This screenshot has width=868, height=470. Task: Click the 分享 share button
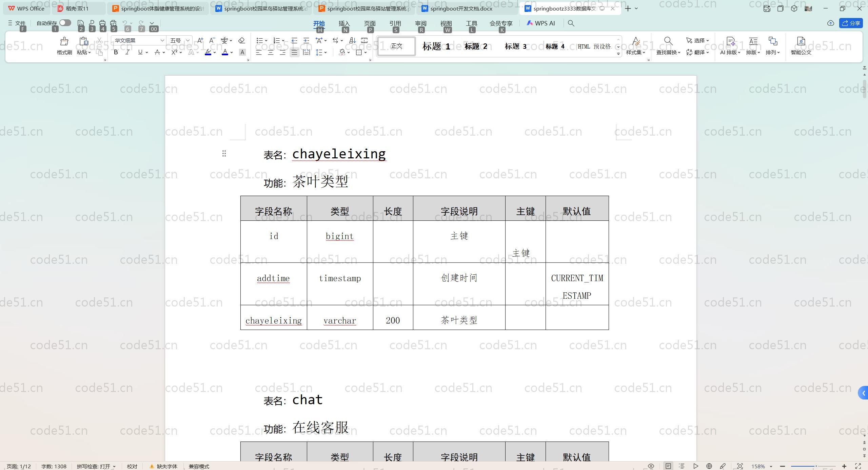click(851, 23)
